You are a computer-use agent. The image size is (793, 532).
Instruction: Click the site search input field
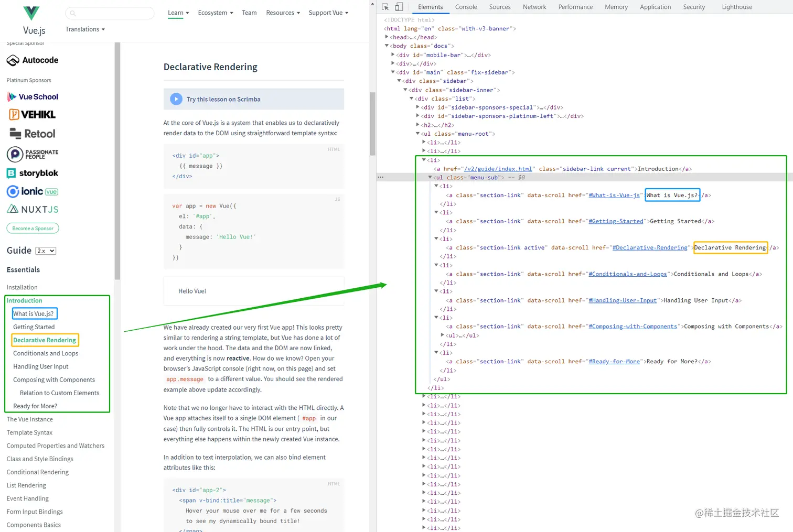[x=110, y=13]
